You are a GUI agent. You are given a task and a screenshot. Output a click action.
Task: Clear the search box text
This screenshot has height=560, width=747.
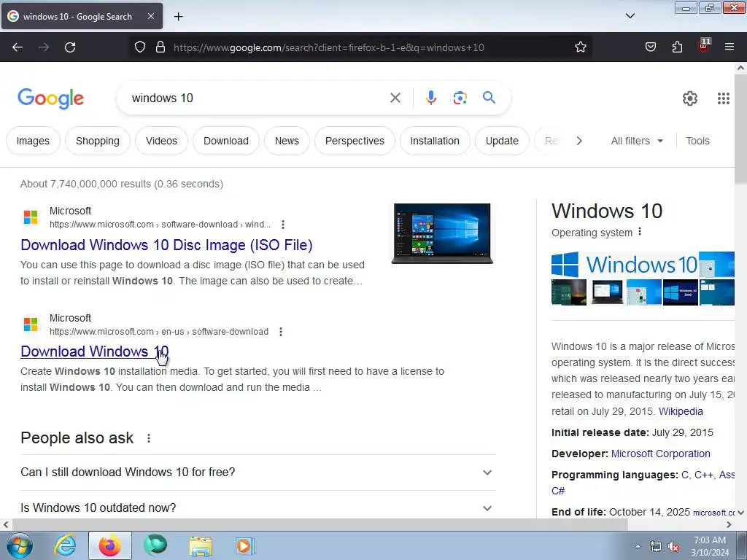pos(395,98)
